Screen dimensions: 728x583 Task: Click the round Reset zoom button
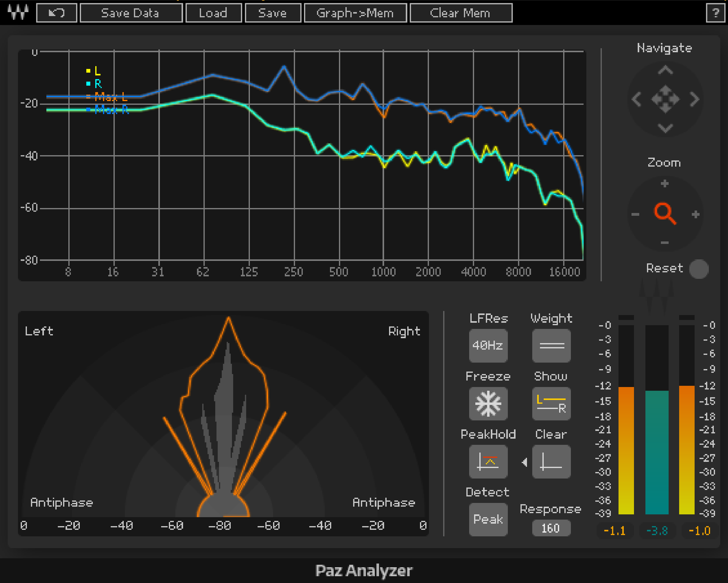click(x=699, y=269)
